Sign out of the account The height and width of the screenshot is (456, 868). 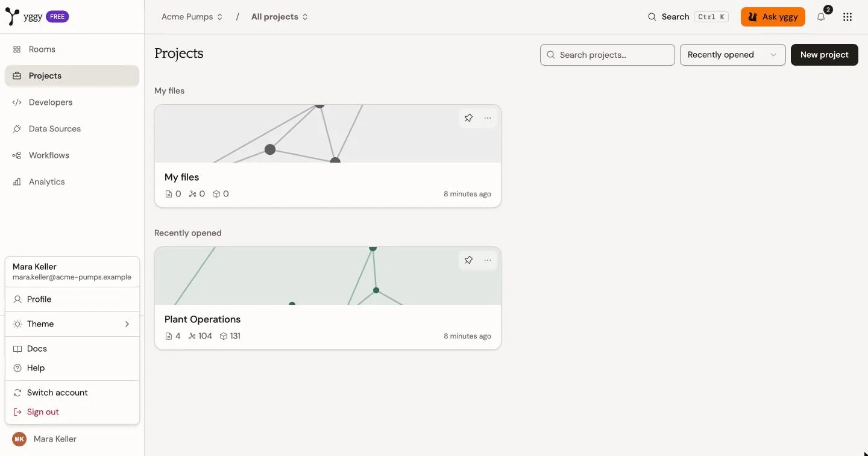pos(72,412)
